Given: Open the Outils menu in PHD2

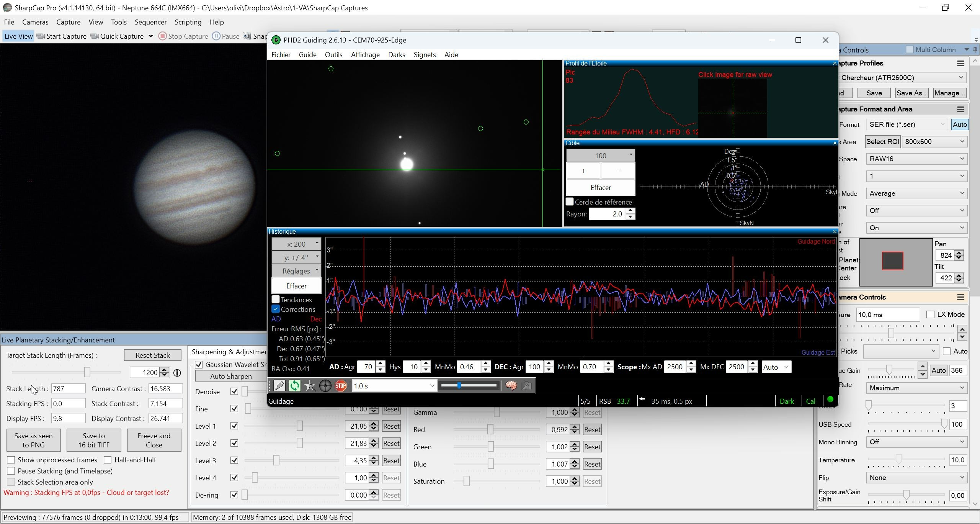Looking at the screenshot, I should (333, 55).
